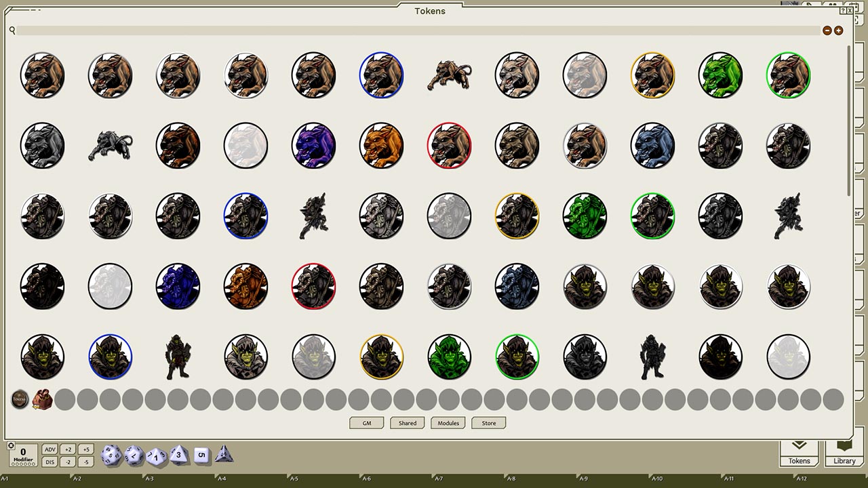Open the modifier settings gear icon

pos(11,446)
